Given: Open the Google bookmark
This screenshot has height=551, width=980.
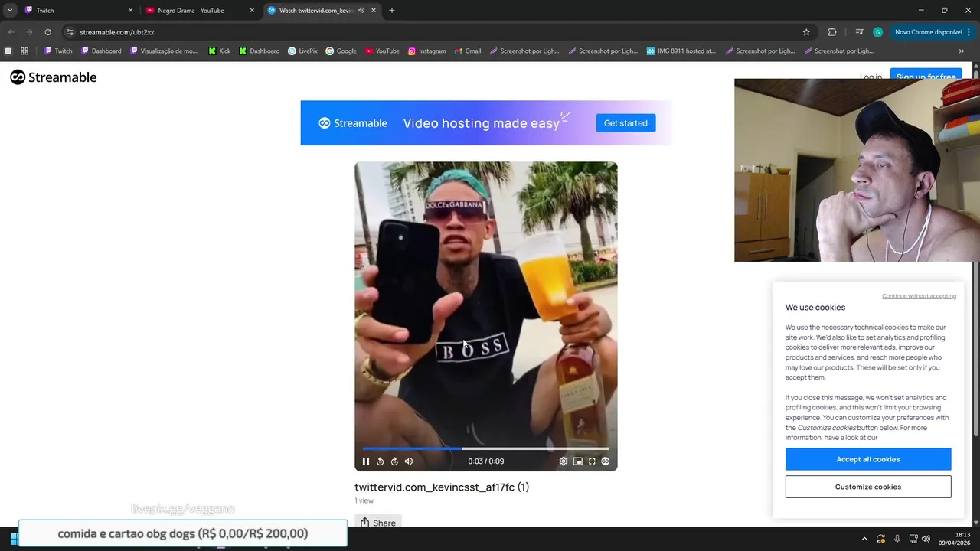Looking at the screenshot, I should click(341, 51).
